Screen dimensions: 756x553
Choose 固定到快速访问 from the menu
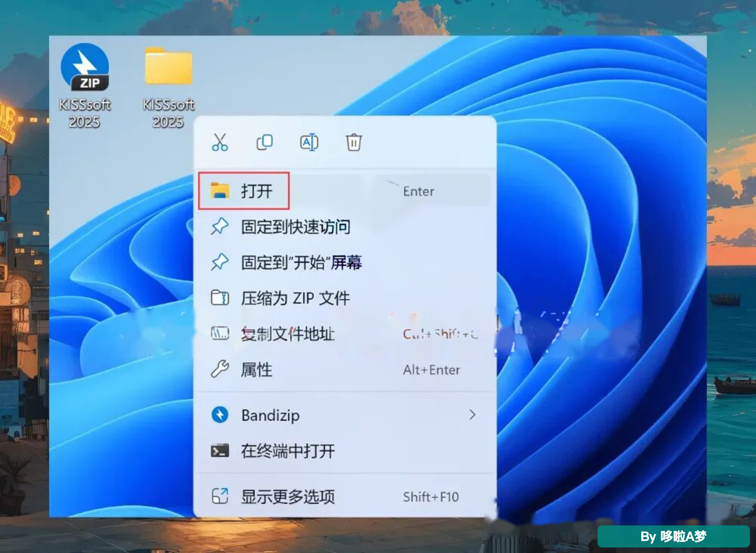[344, 227]
